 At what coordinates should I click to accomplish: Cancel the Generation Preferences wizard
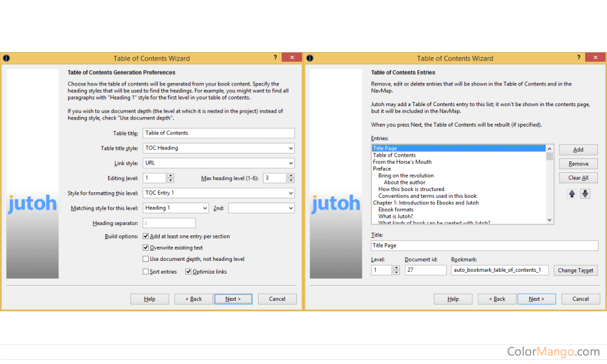coord(277,299)
